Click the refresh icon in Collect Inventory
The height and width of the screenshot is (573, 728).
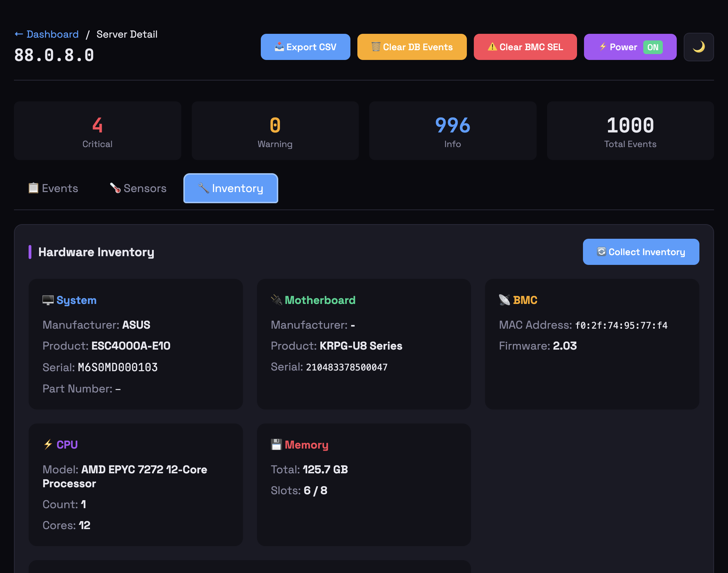coord(601,252)
